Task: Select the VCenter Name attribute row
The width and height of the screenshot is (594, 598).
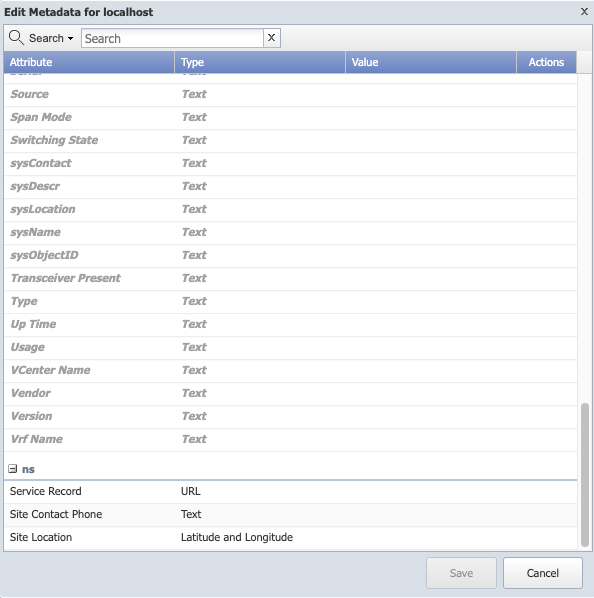Action: [x=291, y=370]
